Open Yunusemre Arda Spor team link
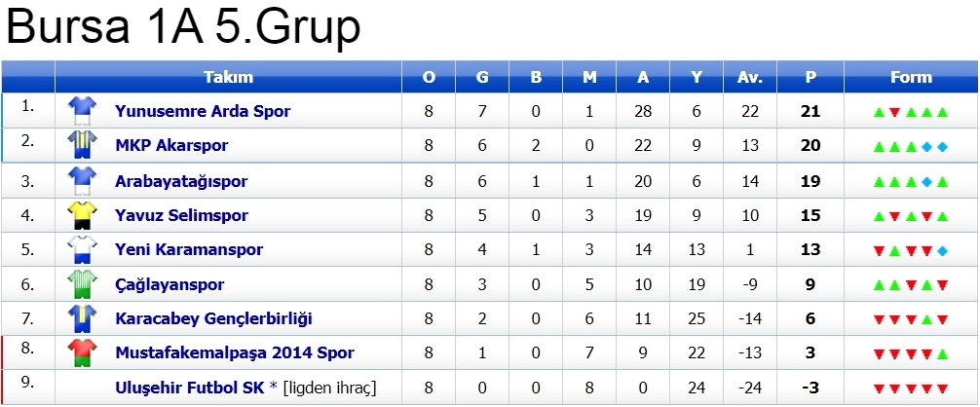This screenshot has height=407, width=980. pyautogui.click(x=203, y=111)
